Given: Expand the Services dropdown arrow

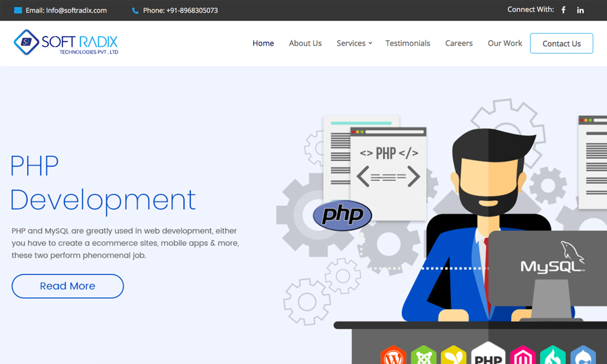Looking at the screenshot, I should 370,43.
